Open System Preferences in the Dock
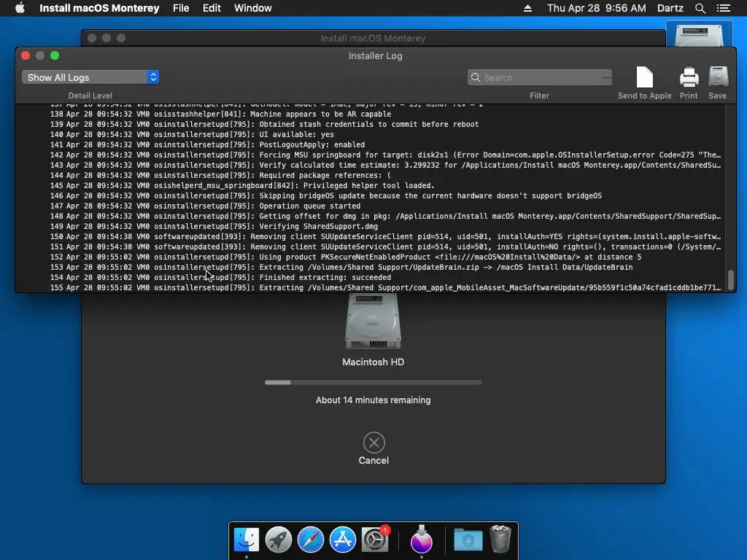 (x=375, y=540)
